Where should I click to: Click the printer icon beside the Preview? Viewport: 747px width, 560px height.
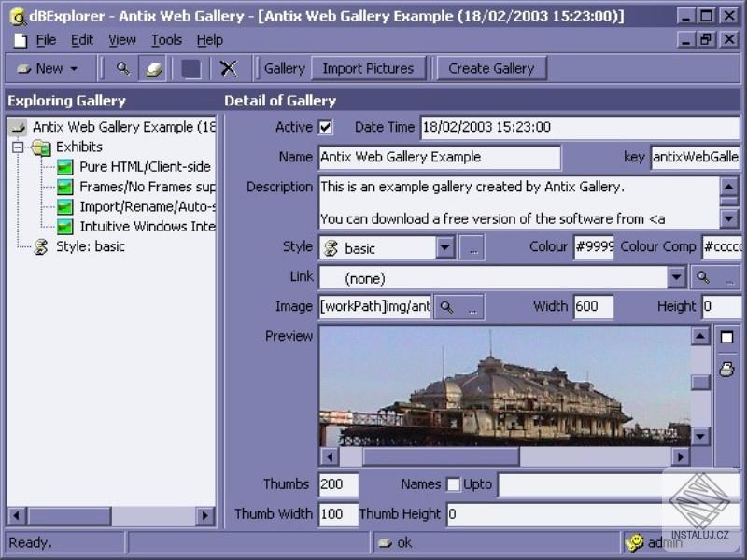point(726,369)
